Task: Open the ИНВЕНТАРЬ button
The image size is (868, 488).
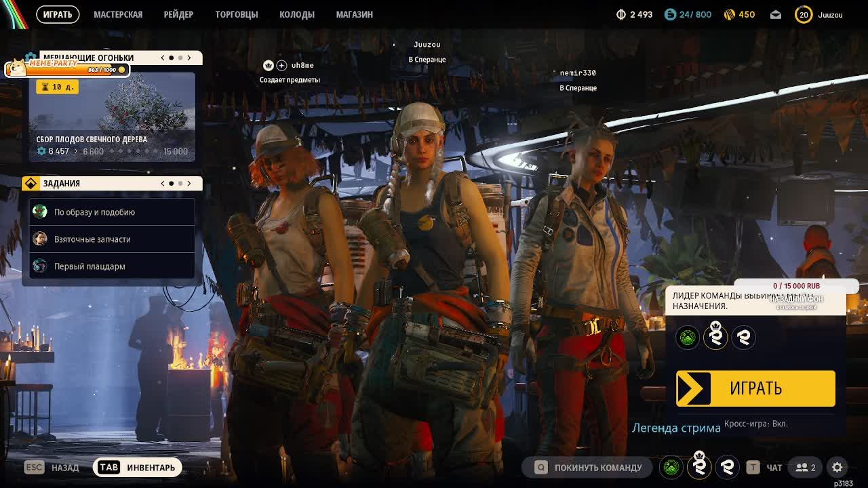Action: coord(138,467)
